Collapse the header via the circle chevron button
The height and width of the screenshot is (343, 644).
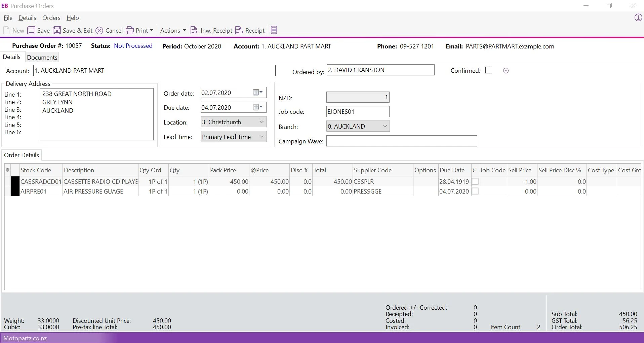[x=506, y=70]
